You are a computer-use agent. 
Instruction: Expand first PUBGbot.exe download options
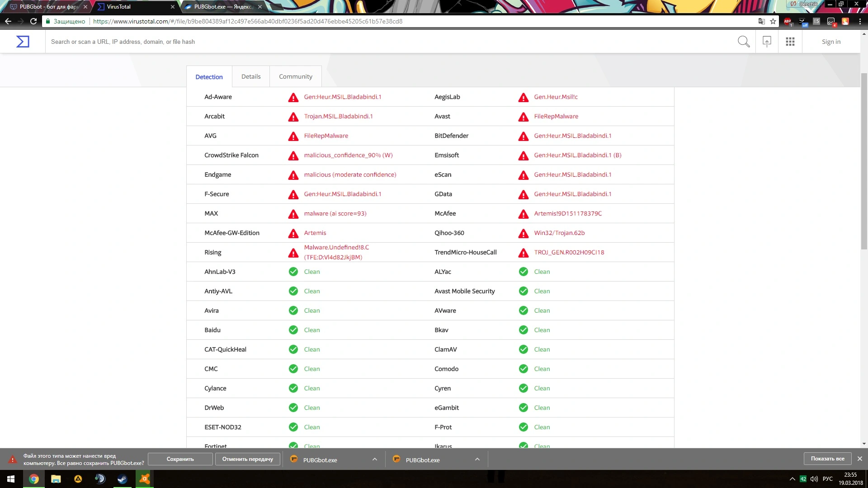(x=375, y=460)
